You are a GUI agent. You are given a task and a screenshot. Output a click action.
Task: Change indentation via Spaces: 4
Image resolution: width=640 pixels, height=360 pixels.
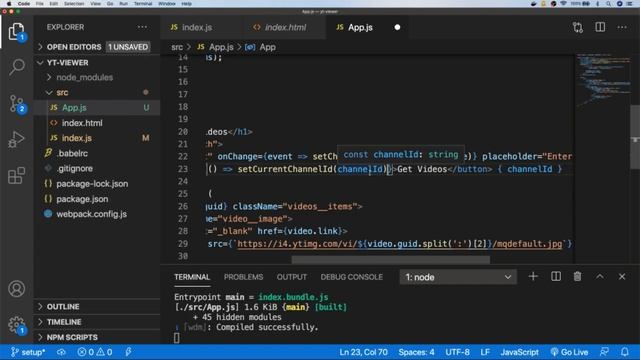(x=416, y=352)
